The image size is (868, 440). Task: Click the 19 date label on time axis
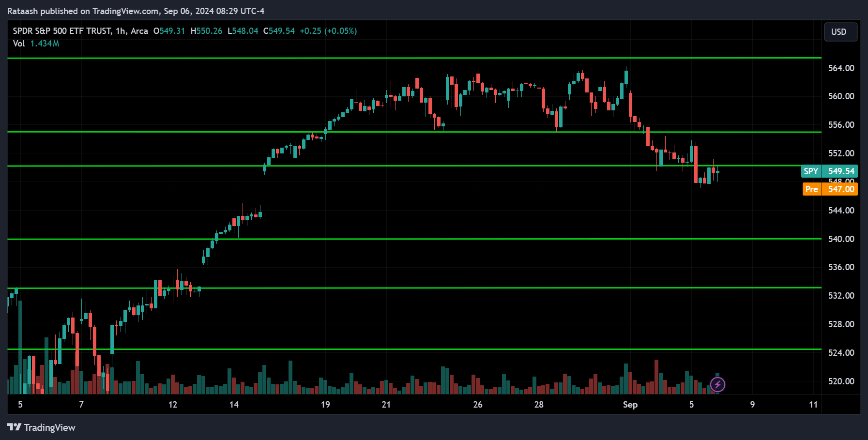tap(325, 405)
